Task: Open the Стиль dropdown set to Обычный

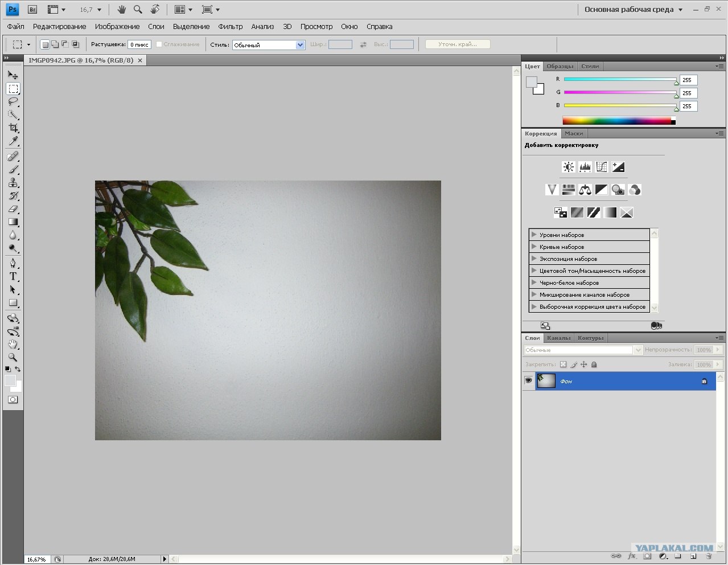Action: pyautogui.click(x=269, y=44)
